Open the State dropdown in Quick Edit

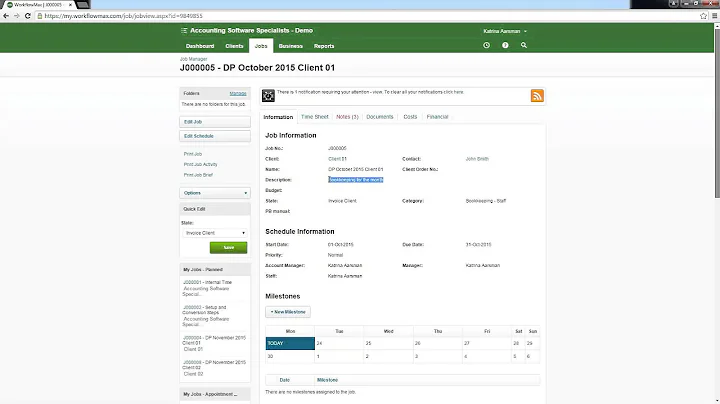(x=215, y=233)
